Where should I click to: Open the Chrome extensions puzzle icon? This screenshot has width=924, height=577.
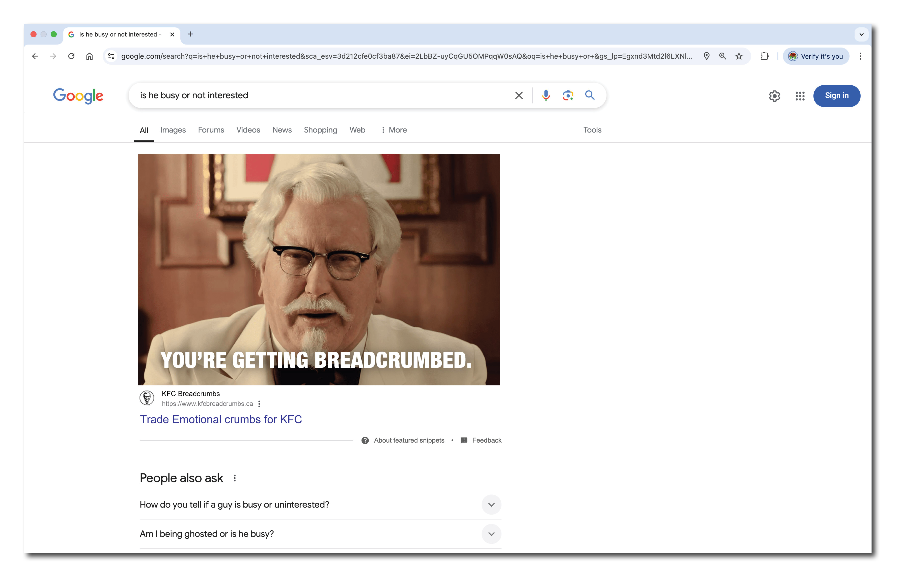point(764,56)
